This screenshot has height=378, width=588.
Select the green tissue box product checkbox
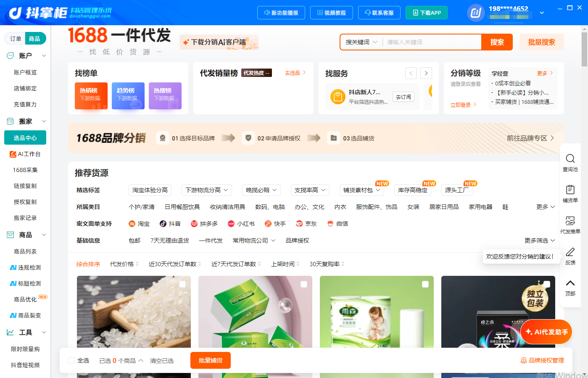(304, 284)
